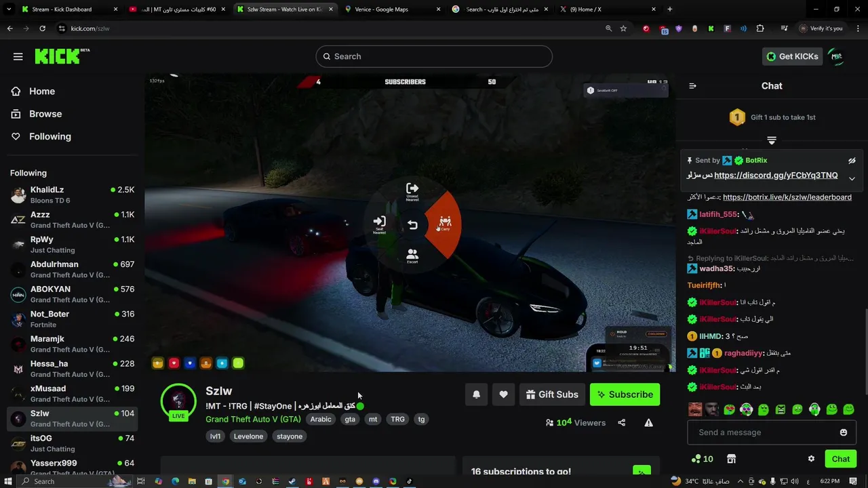Screen dimensions: 868x488
Task: Open page zoom magnifier icon in address bar
Action: click(x=608, y=28)
